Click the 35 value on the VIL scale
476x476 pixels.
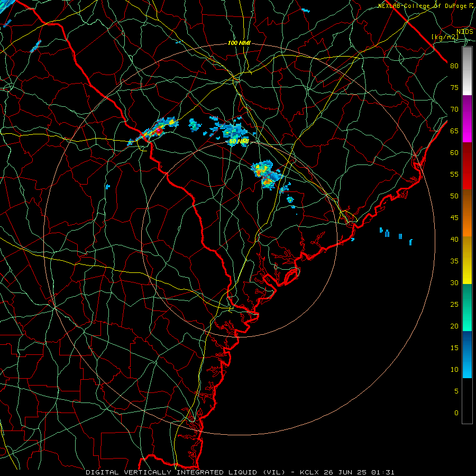coord(454,261)
